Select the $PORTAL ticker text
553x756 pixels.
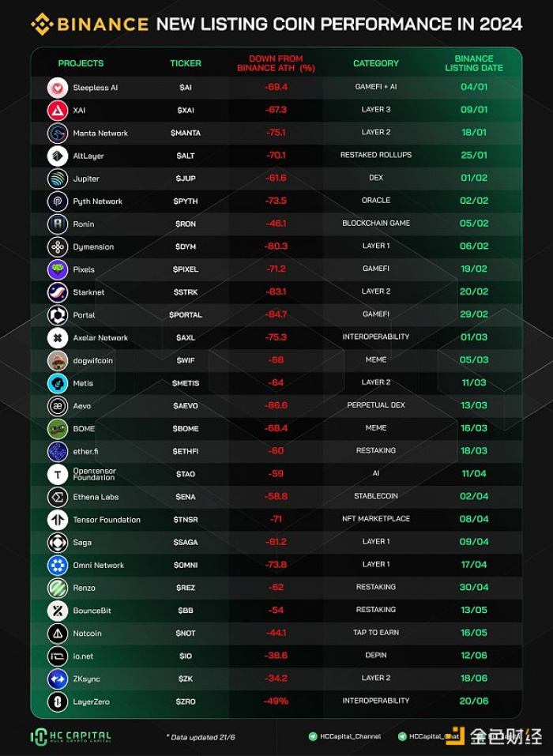[x=186, y=315]
